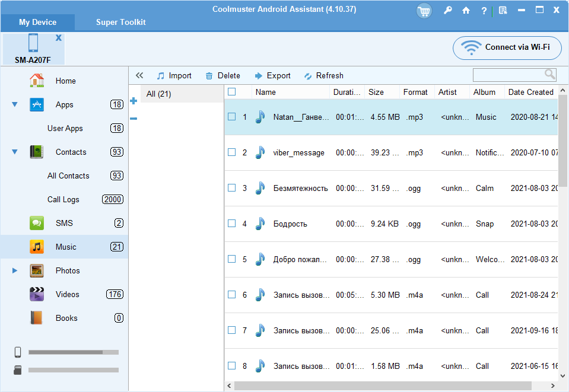Collapse the Contacts tree section
The image size is (569, 392).
click(x=14, y=152)
